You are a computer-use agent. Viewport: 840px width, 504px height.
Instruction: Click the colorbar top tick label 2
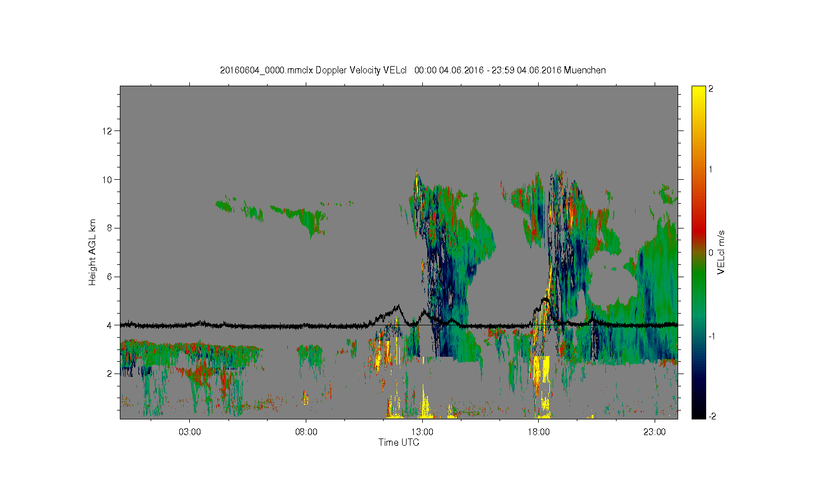(x=711, y=90)
